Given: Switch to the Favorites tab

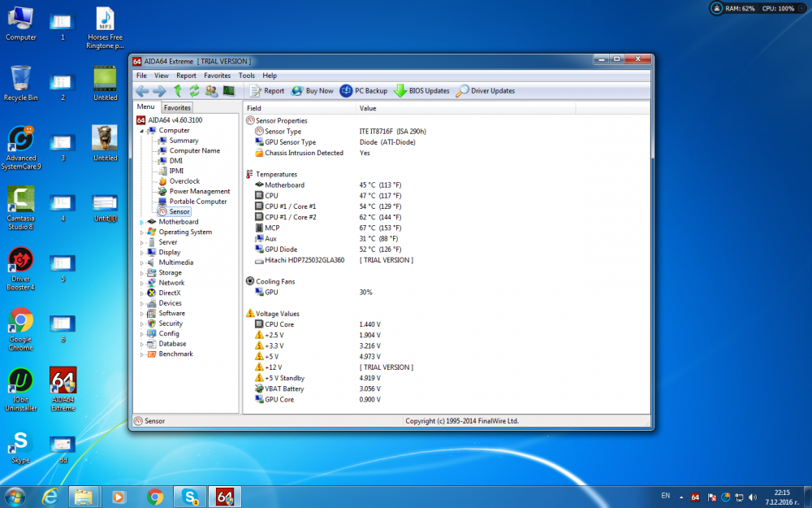Looking at the screenshot, I should pos(177,107).
